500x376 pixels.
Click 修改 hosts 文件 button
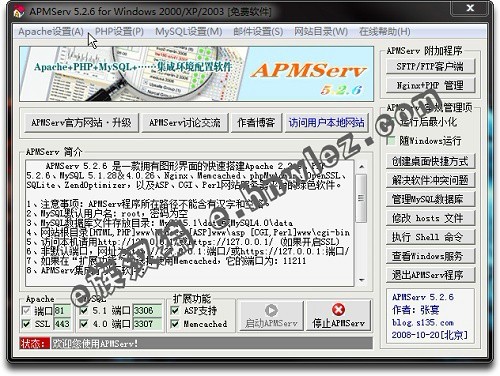(430, 218)
